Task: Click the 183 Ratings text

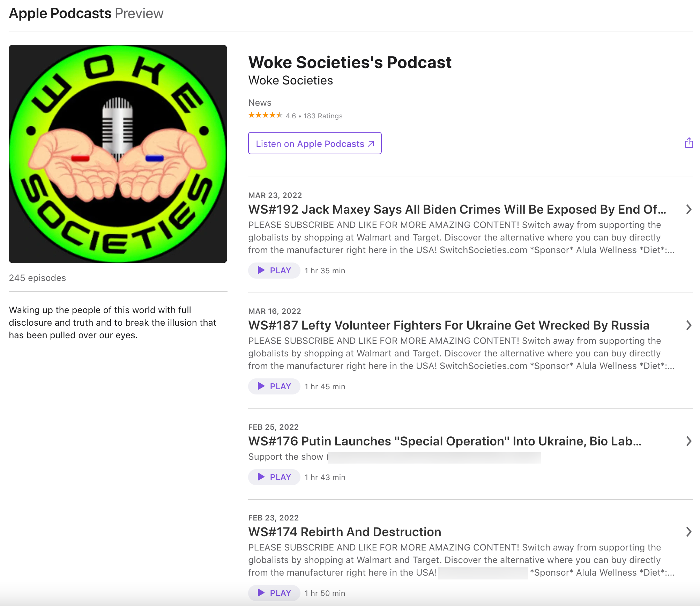Action: point(323,116)
